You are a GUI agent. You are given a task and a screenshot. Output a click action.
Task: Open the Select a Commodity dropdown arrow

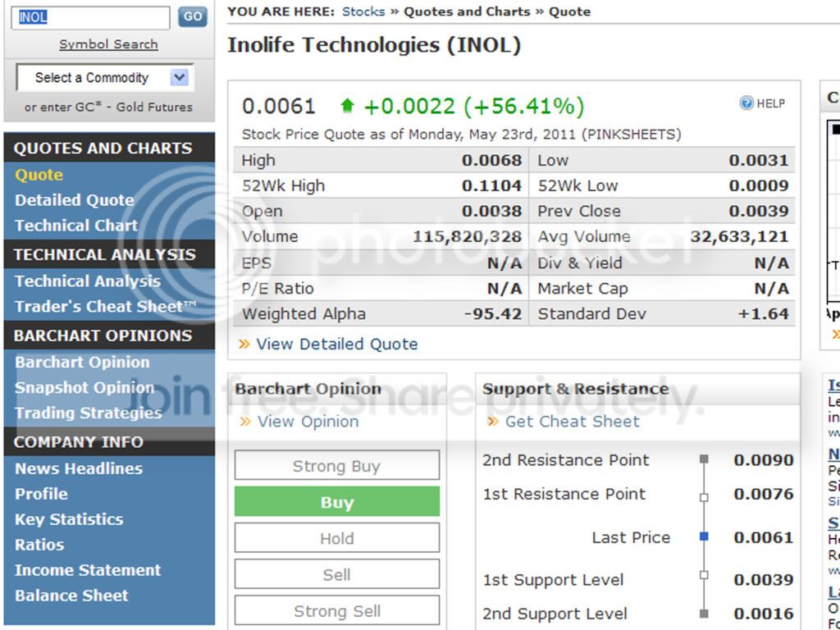point(180,78)
